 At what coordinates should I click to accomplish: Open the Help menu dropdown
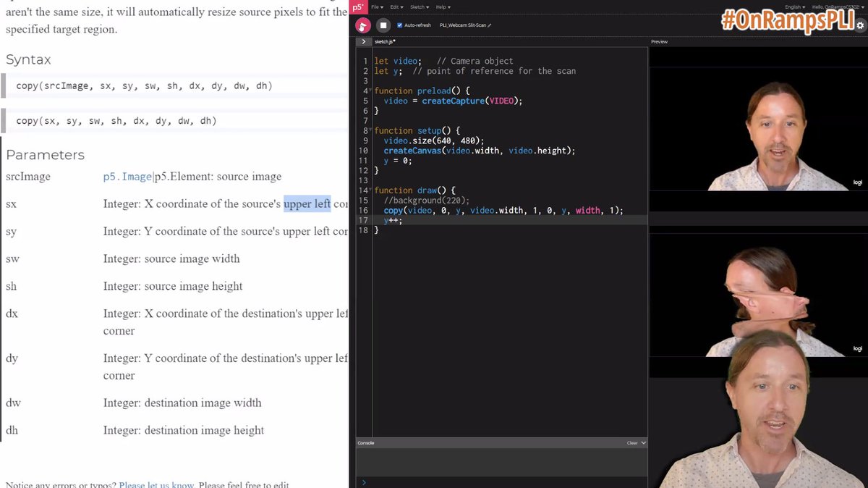click(442, 7)
